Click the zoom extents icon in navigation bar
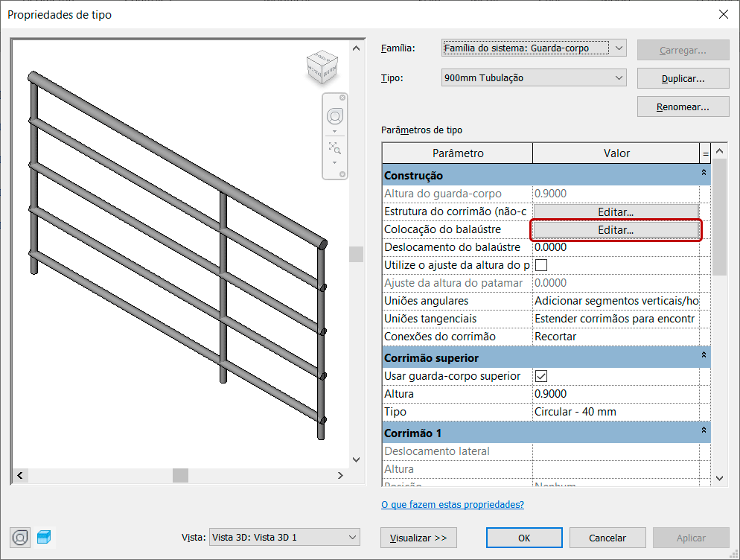740x560 pixels. pos(335,147)
